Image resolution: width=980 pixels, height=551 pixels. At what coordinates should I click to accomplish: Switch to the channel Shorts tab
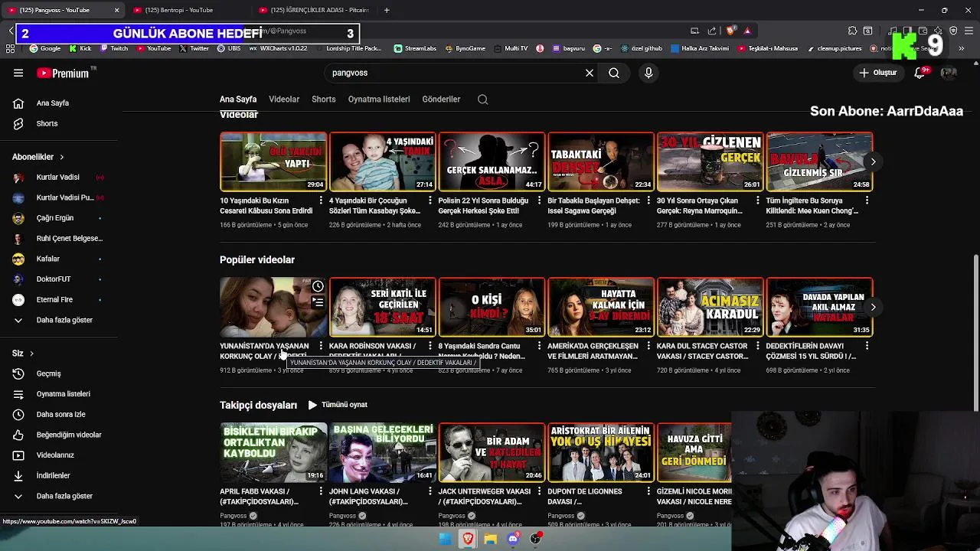[x=324, y=99]
